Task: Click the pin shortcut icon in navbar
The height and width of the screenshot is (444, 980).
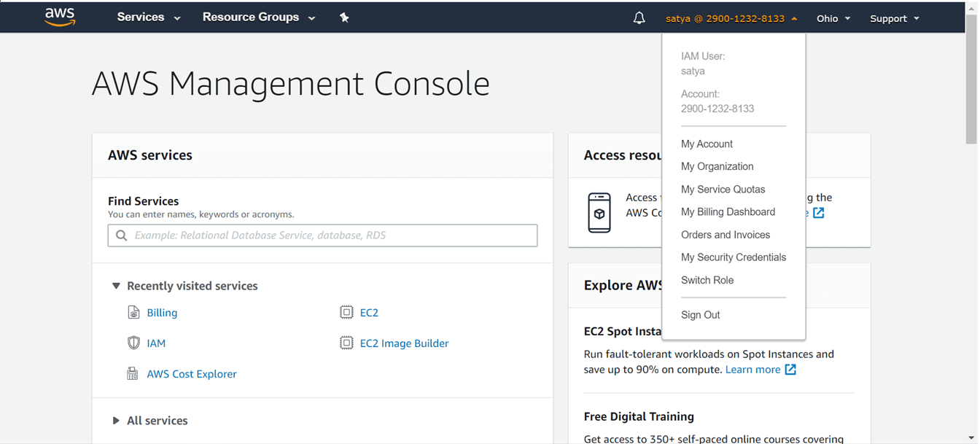Action: (x=344, y=17)
